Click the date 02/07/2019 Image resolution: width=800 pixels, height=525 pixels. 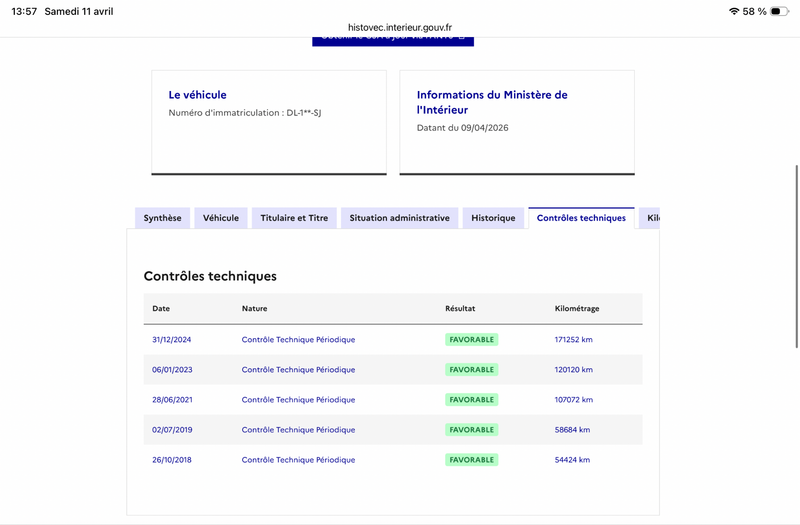[x=172, y=430]
